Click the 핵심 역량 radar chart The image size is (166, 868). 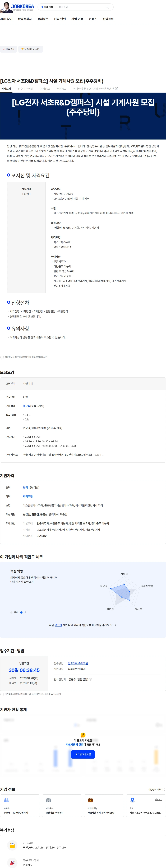pyautogui.click(x=124, y=592)
